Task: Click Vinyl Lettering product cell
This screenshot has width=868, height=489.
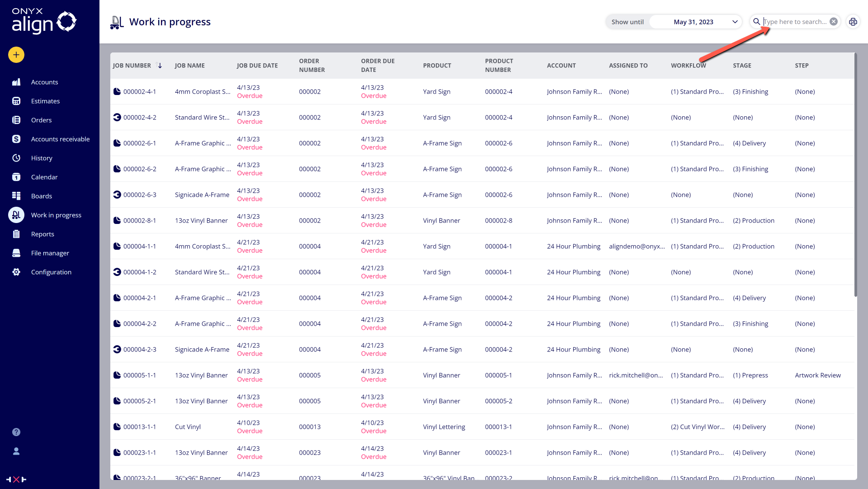Action: [444, 427]
